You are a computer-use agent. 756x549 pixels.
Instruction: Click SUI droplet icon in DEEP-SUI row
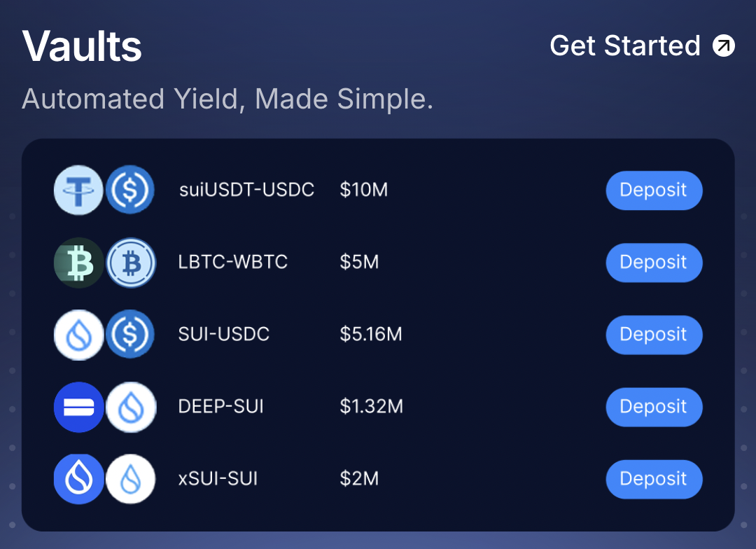point(130,407)
